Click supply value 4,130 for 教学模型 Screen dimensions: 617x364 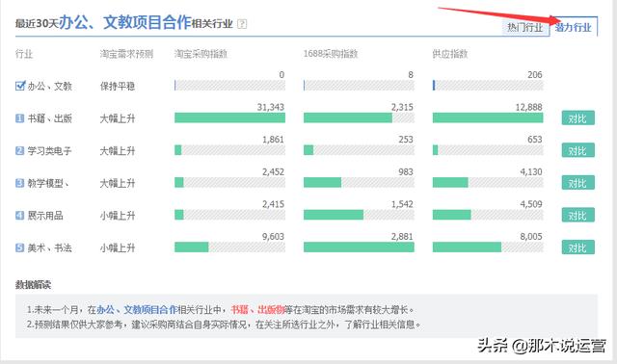531,171
